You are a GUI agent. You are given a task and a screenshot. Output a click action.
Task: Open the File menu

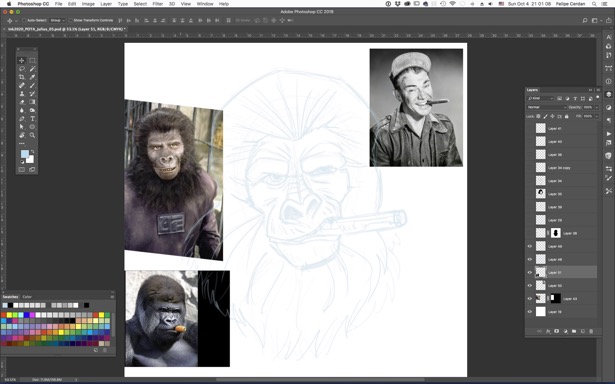[x=58, y=4]
